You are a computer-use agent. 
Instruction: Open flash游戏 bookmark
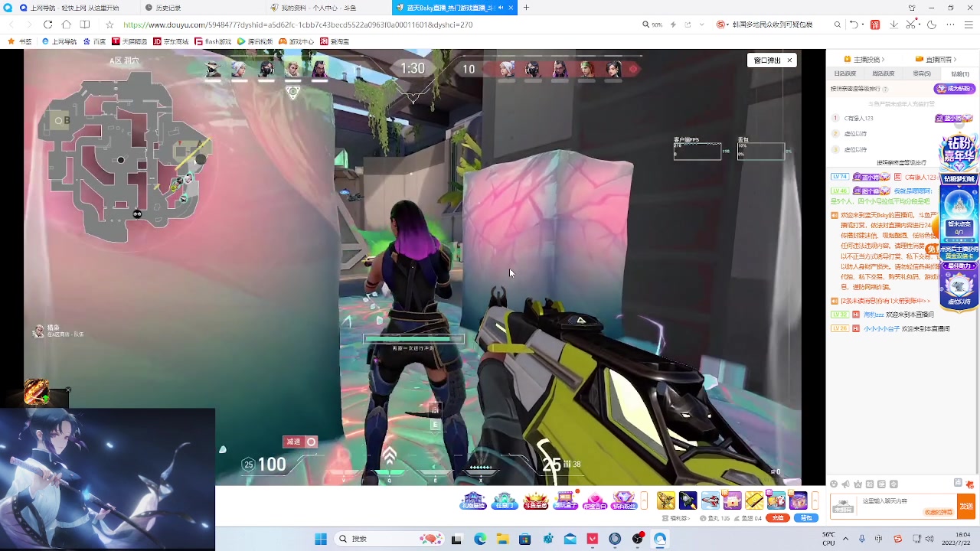tap(214, 41)
